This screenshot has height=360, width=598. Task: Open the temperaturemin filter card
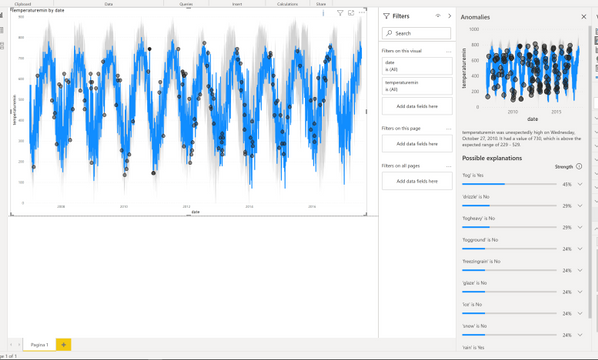point(417,86)
